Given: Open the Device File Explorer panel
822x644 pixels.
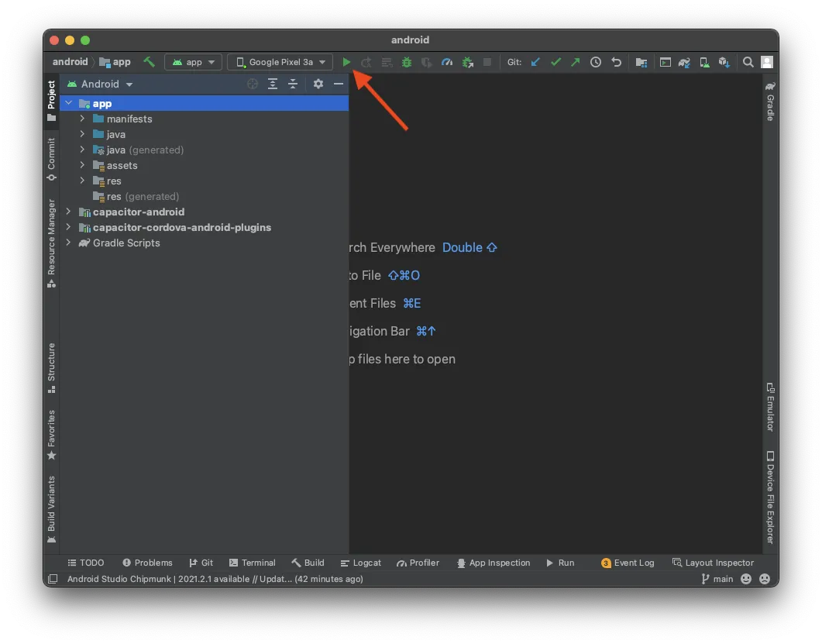Looking at the screenshot, I should (768, 496).
